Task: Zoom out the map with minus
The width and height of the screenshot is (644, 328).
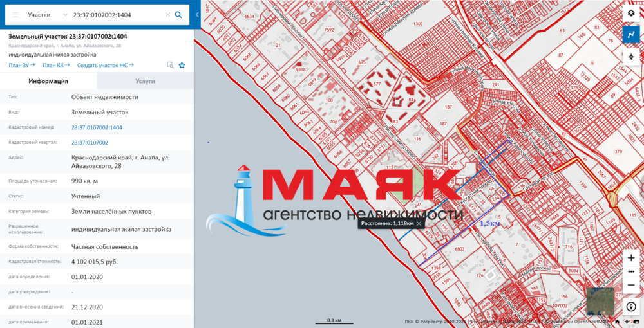Action: [631, 285]
